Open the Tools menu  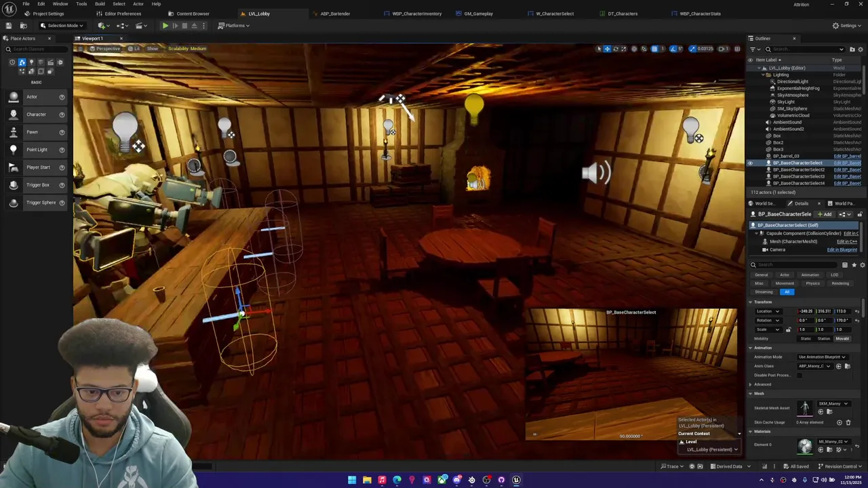pyautogui.click(x=81, y=3)
